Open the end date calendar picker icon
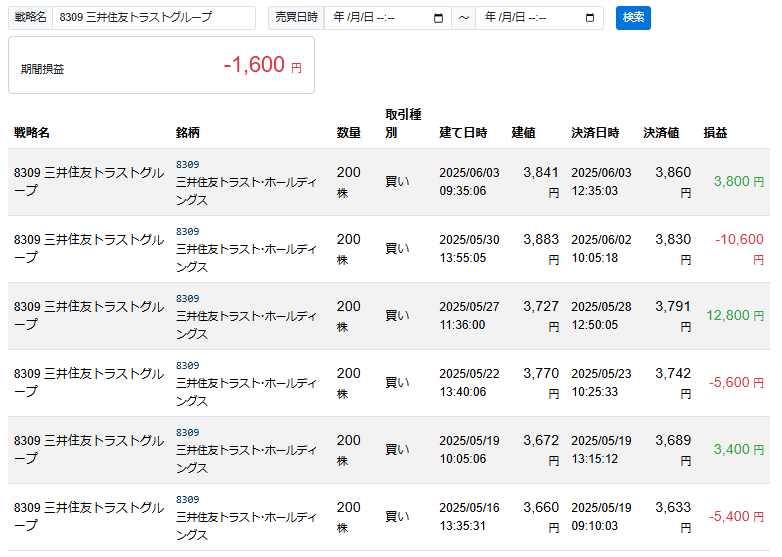The height and width of the screenshot is (557, 782). pos(589,18)
